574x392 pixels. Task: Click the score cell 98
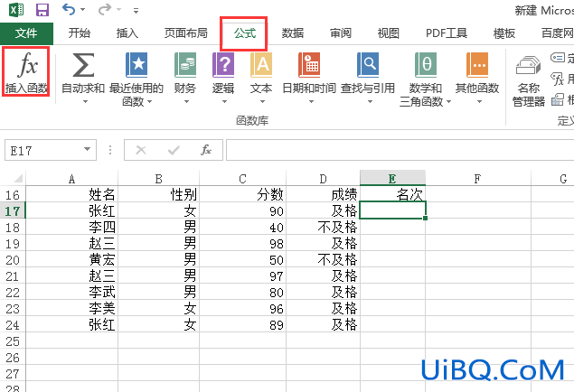point(242,243)
